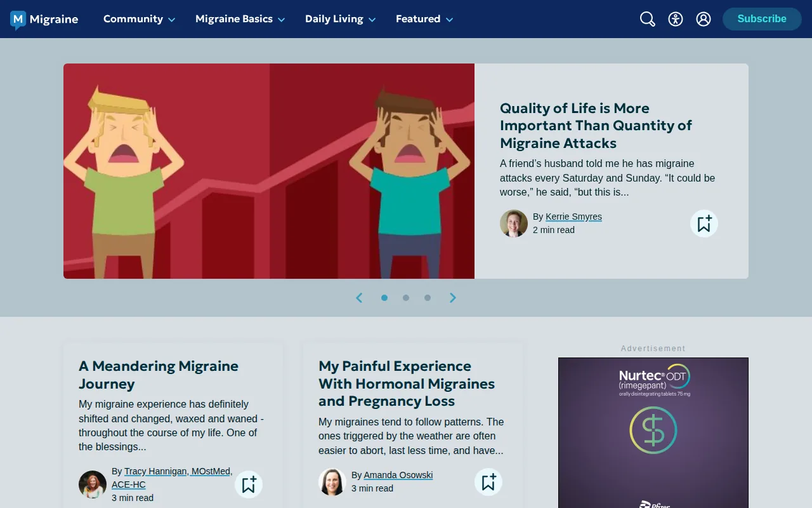Open the accessibility options icon
The width and height of the screenshot is (812, 508).
tap(676, 19)
